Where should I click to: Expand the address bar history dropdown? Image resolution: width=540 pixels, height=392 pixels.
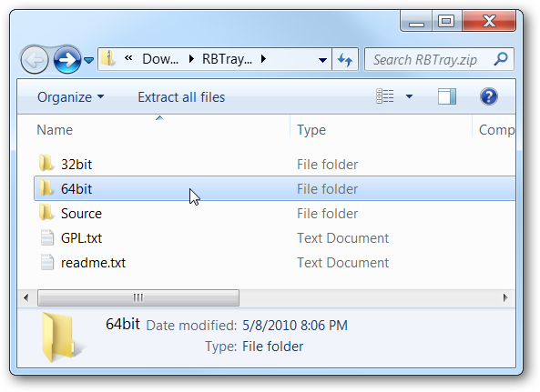[322, 60]
